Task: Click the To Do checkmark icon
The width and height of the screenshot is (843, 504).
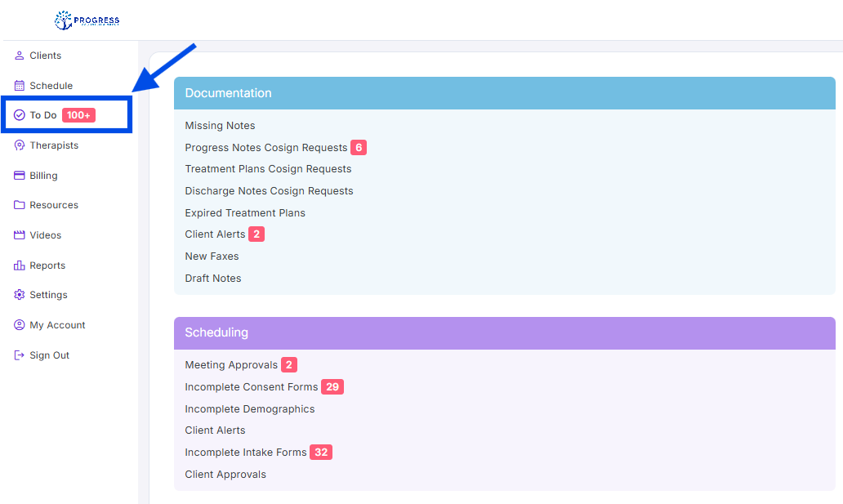Action: click(x=20, y=115)
